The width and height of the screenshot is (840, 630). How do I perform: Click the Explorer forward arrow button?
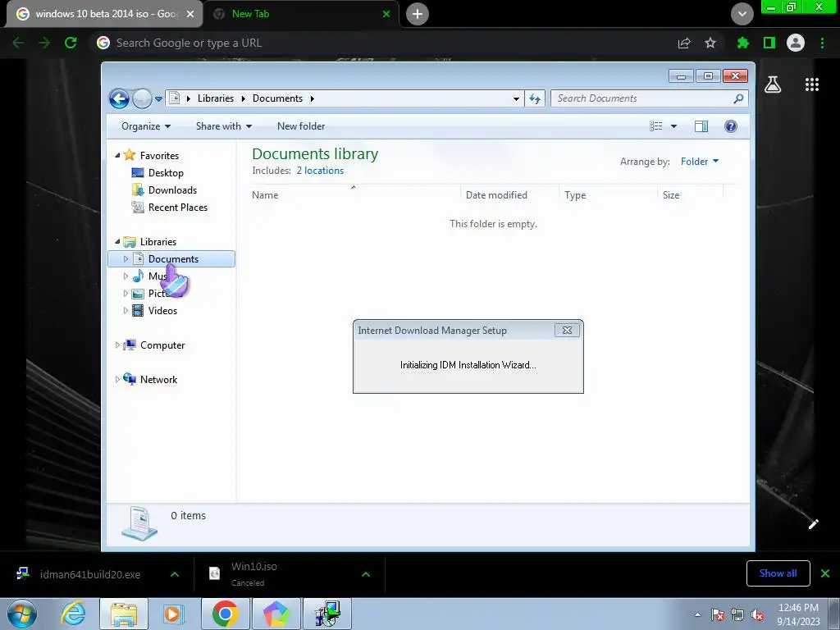click(142, 98)
